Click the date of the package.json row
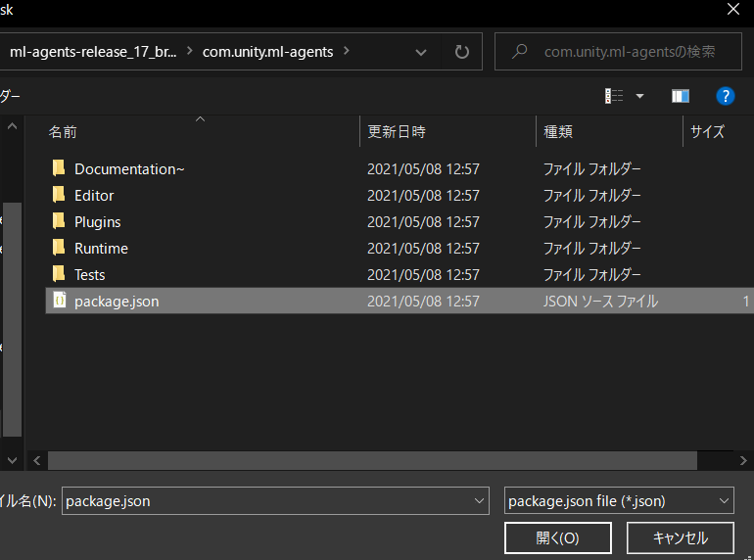754x560 pixels. pyautogui.click(x=423, y=301)
